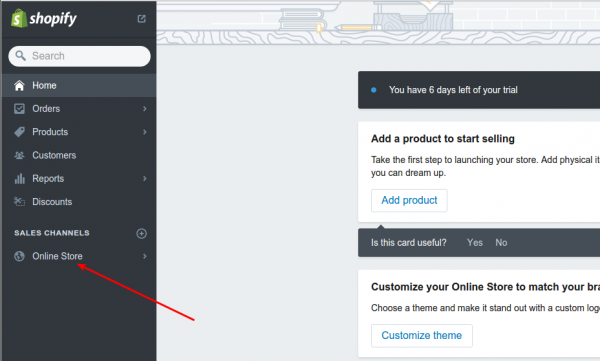Click the Online Store globe icon
The height and width of the screenshot is (361, 600).
click(19, 256)
